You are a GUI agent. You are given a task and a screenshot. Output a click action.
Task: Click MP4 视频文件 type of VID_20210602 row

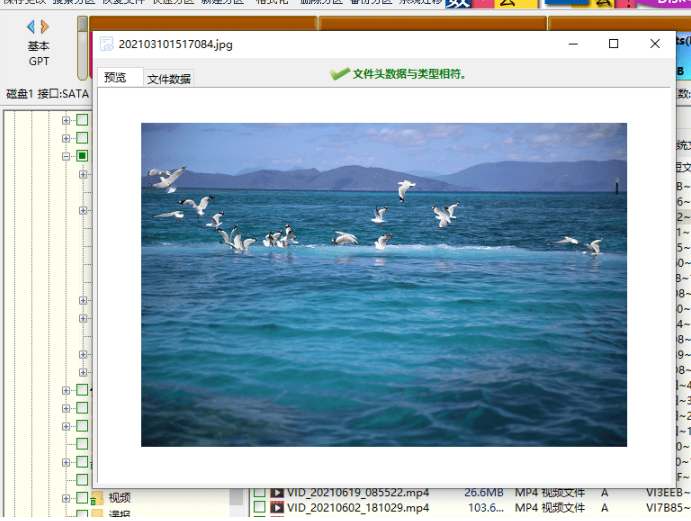click(x=550, y=508)
